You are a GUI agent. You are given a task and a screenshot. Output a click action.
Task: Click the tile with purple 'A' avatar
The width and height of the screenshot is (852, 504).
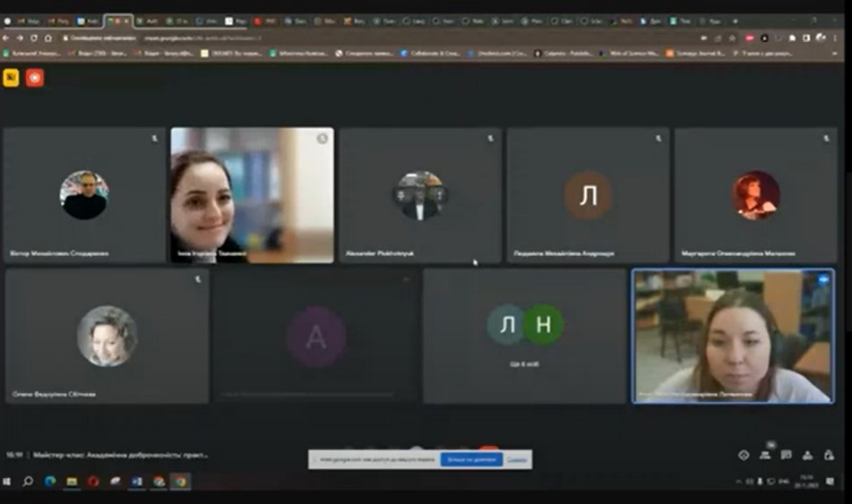coord(315,336)
